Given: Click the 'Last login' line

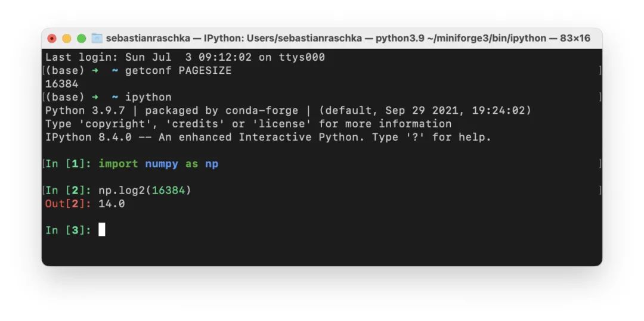Looking at the screenshot, I should coord(185,58).
